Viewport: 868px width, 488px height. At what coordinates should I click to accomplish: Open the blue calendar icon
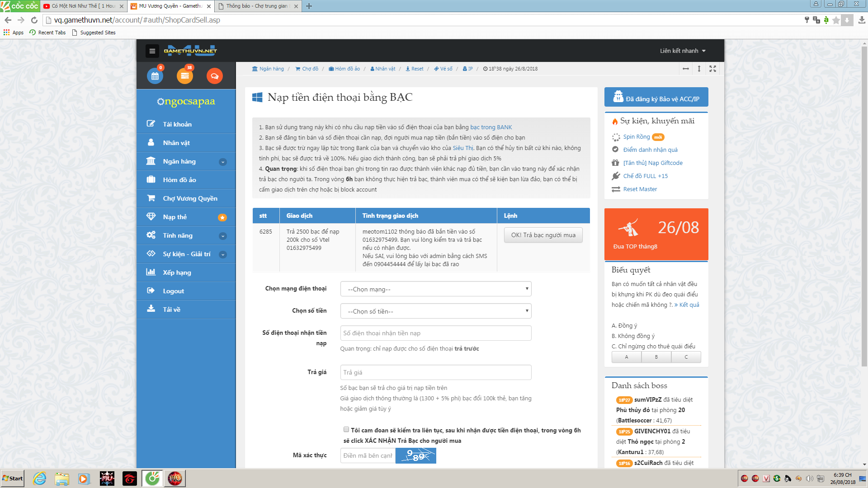point(155,76)
